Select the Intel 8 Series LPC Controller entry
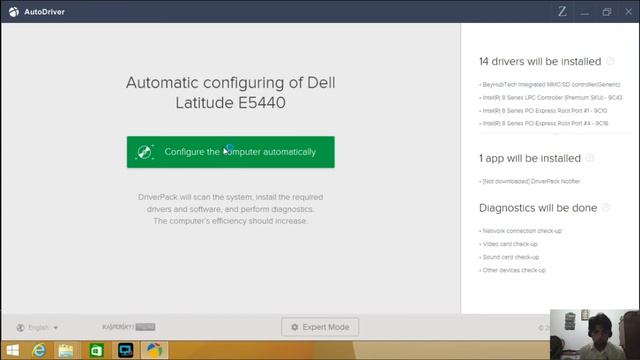 pos(551,98)
